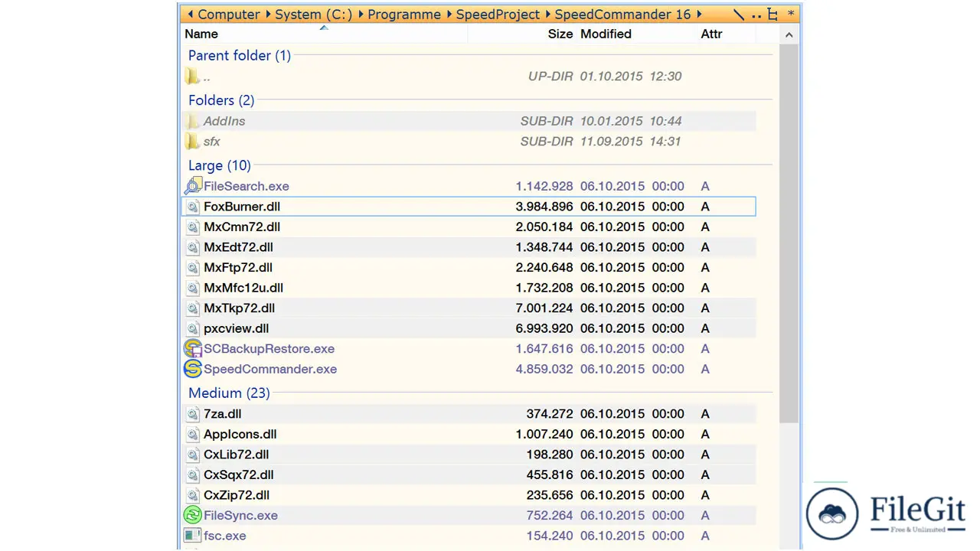This screenshot has height=551, width=980.
Task: Expand arrow between Programme and SpeedProject
Action: (x=449, y=15)
